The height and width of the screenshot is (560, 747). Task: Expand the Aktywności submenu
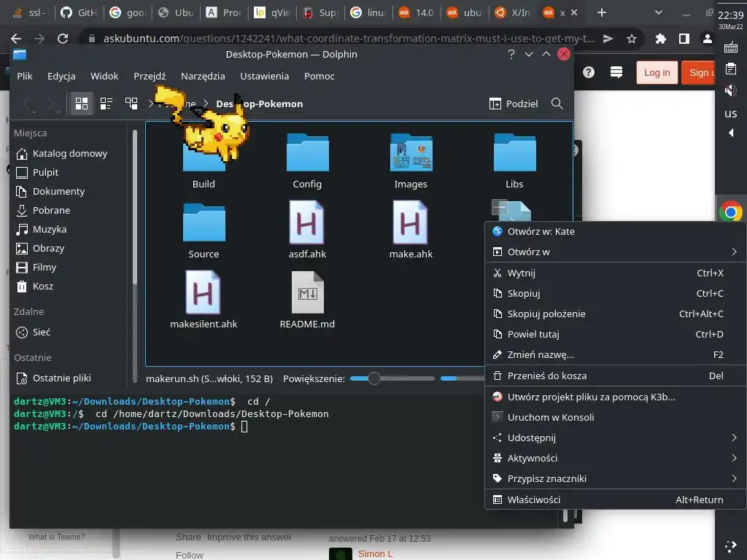click(x=616, y=458)
